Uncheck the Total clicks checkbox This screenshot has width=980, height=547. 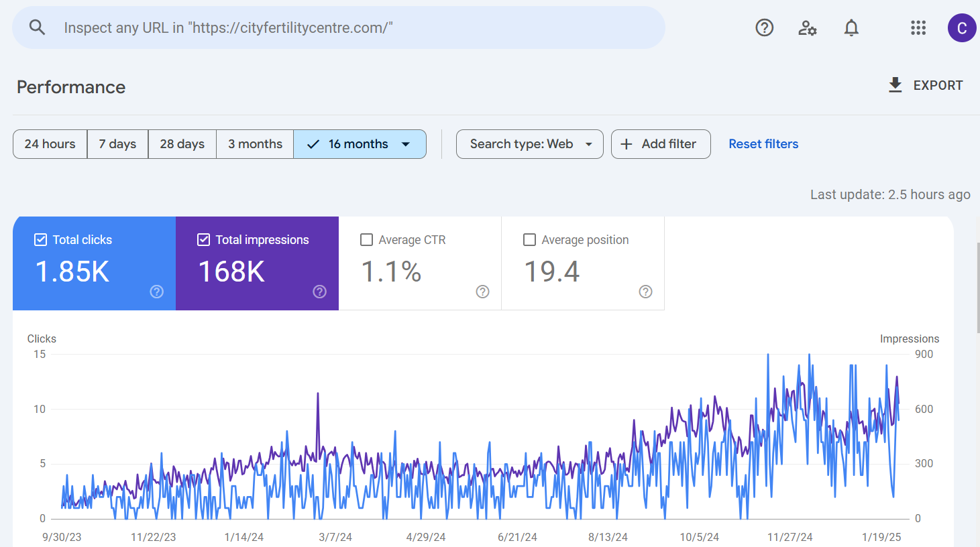pos(41,240)
